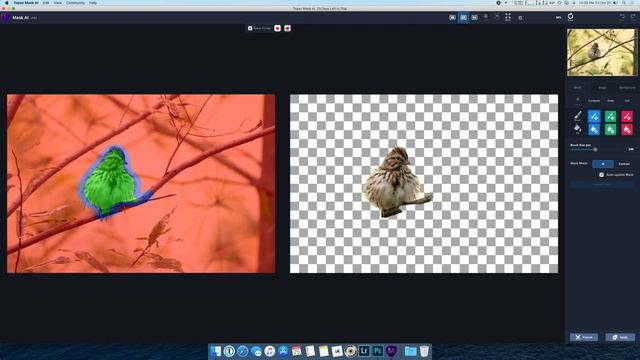
Task: Select the blue Compute fill bucket
Action: click(594, 129)
